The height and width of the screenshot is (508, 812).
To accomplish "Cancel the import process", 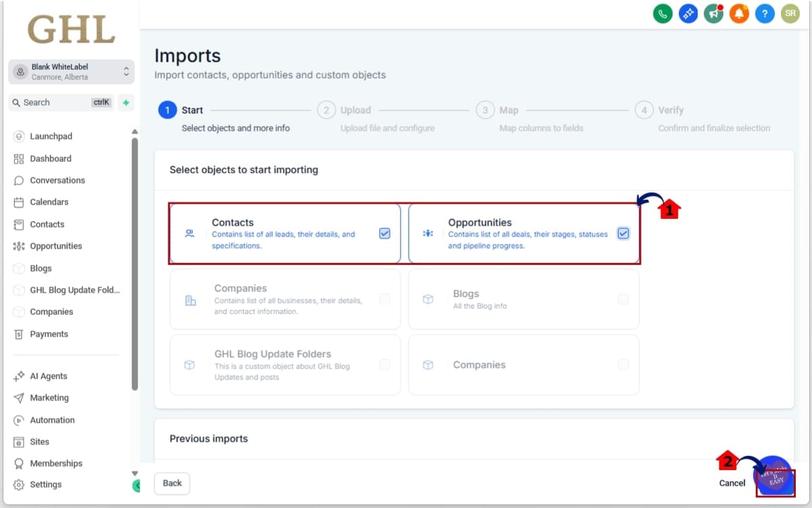I will [x=731, y=483].
